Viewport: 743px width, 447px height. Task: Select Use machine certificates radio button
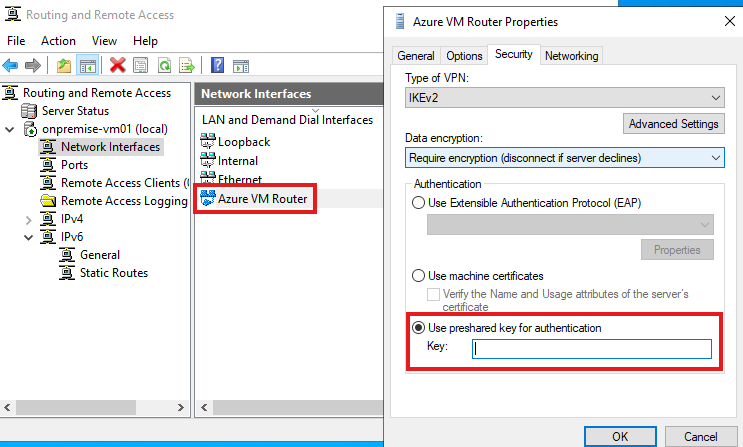point(418,276)
